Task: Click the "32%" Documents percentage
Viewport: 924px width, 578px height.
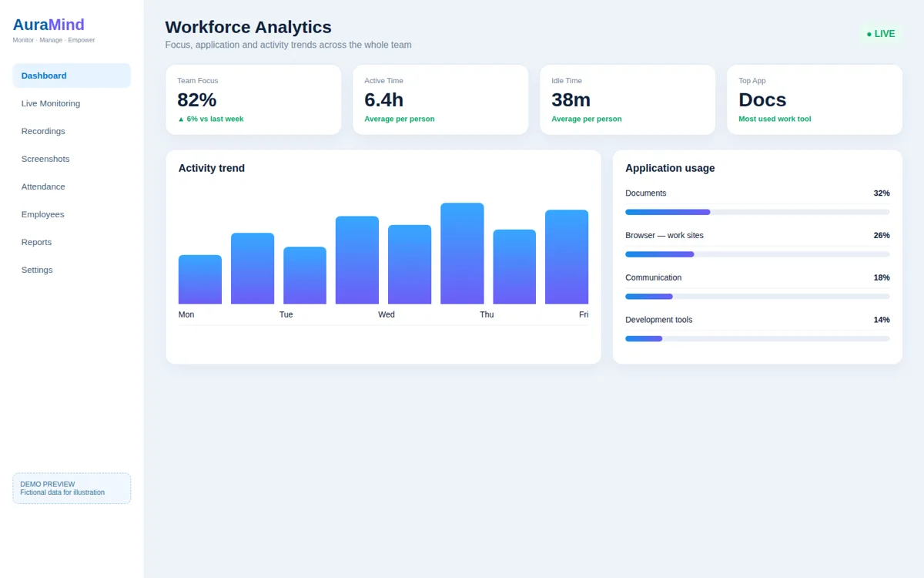Action: pyautogui.click(x=882, y=193)
